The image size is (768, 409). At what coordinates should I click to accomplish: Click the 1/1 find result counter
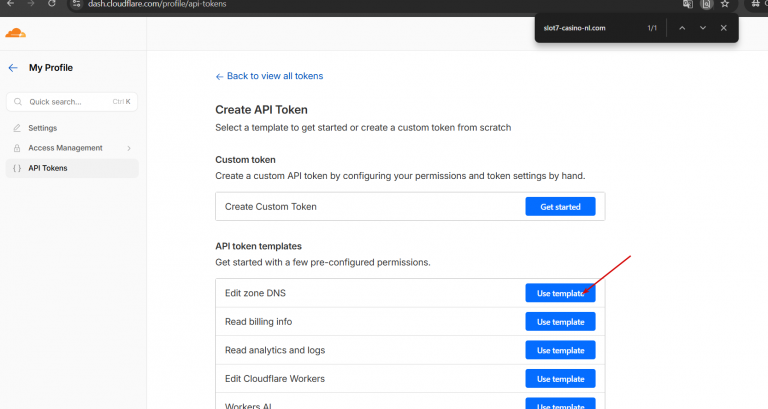(652, 28)
